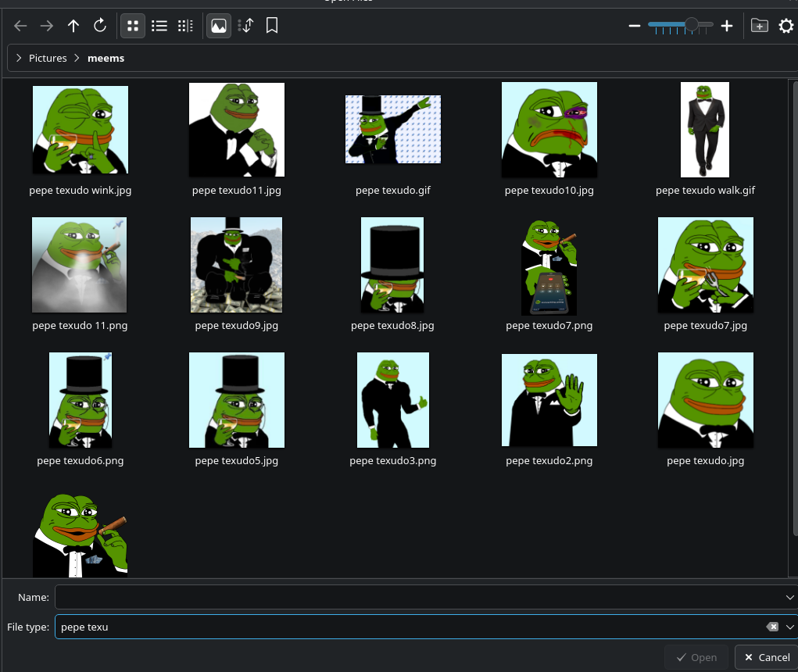Select pepe texudo5.jpg thumbnail
This screenshot has width=798, height=672.
click(237, 400)
